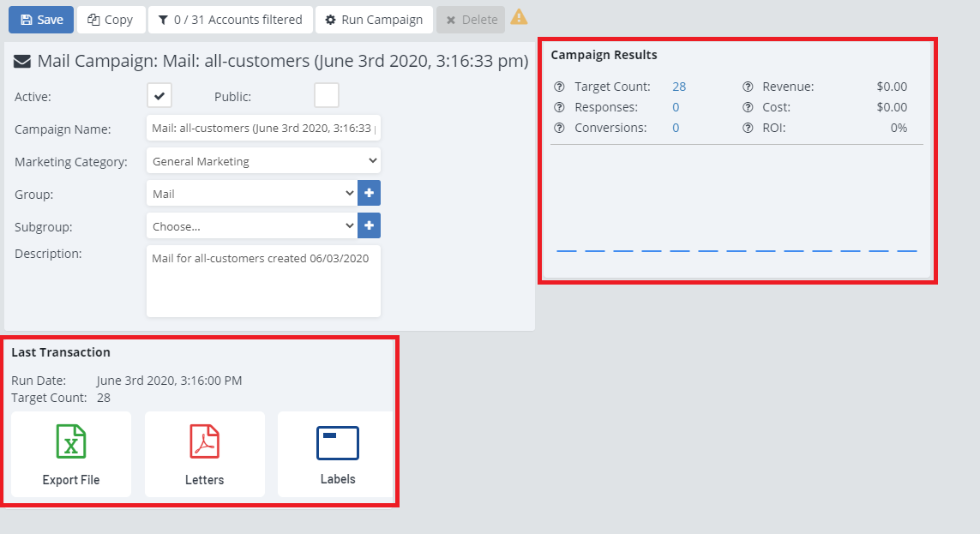Click help icon next to Revenue
This screenshot has height=534, width=980.
(x=748, y=87)
